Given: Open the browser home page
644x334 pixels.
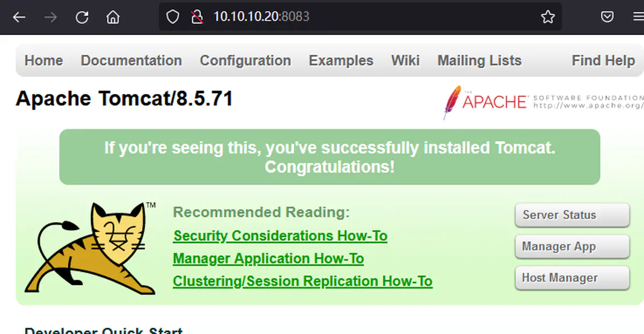Looking at the screenshot, I should coord(113,17).
